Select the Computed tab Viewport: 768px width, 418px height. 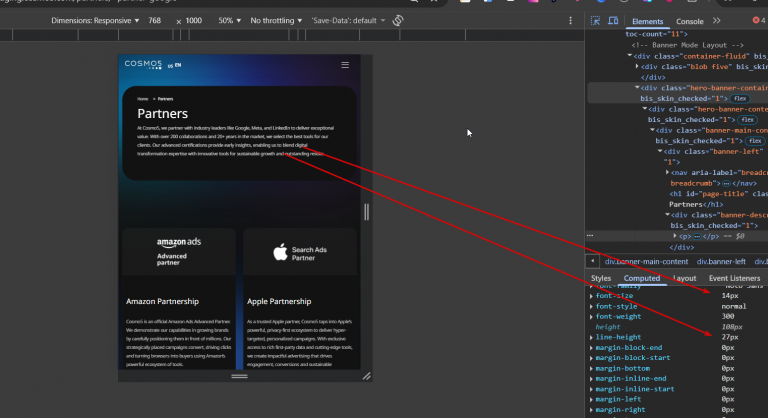point(642,278)
